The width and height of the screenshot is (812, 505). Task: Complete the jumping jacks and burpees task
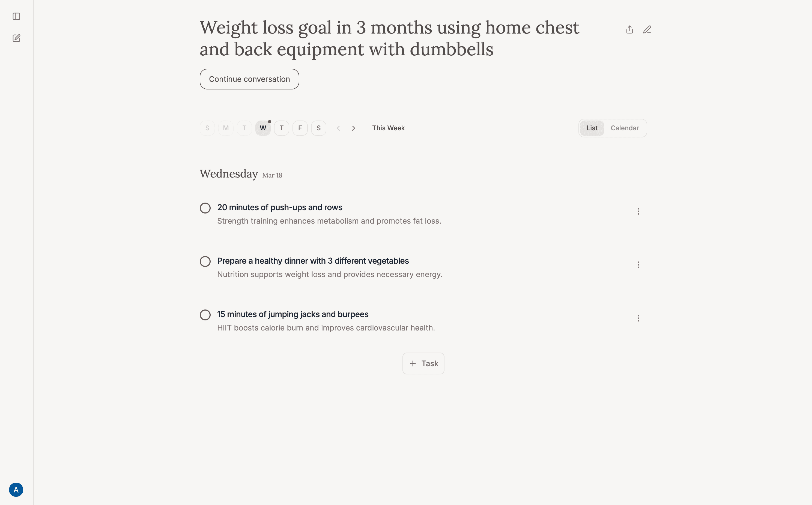pos(205,315)
